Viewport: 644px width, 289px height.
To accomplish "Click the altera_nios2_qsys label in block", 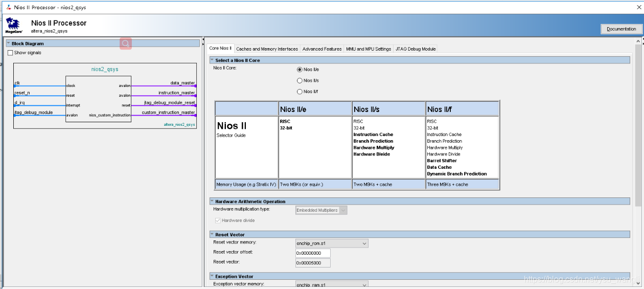I will (179, 124).
